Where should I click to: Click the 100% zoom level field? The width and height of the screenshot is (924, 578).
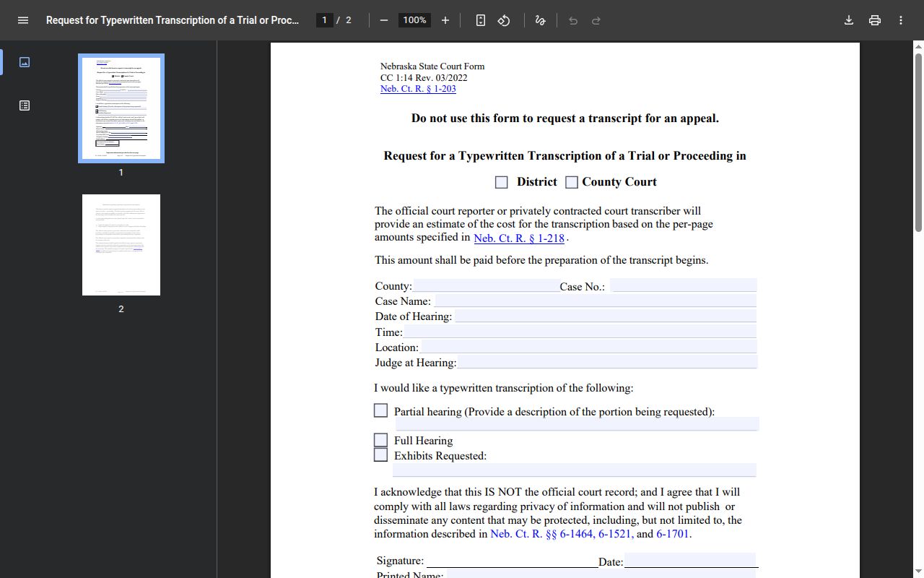(x=414, y=20)
